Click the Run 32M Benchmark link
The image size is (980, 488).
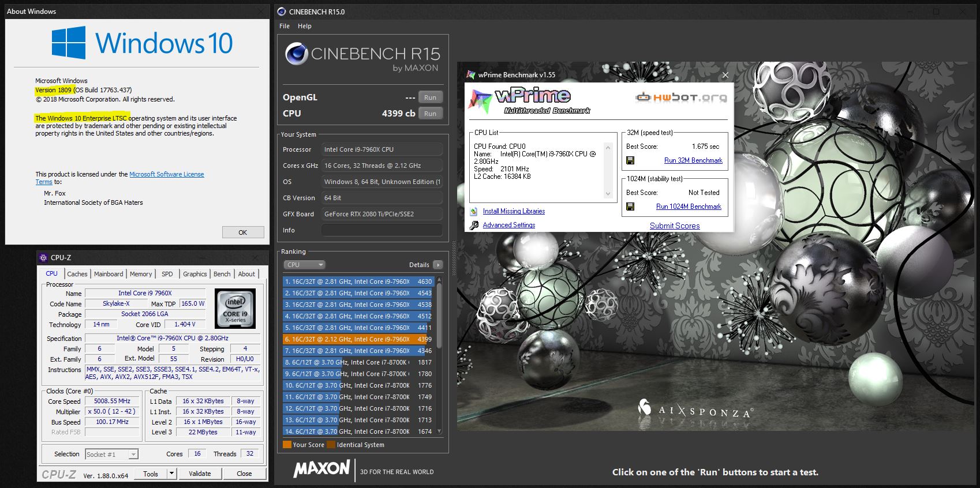pyautogui.click(x=693, y=160)
